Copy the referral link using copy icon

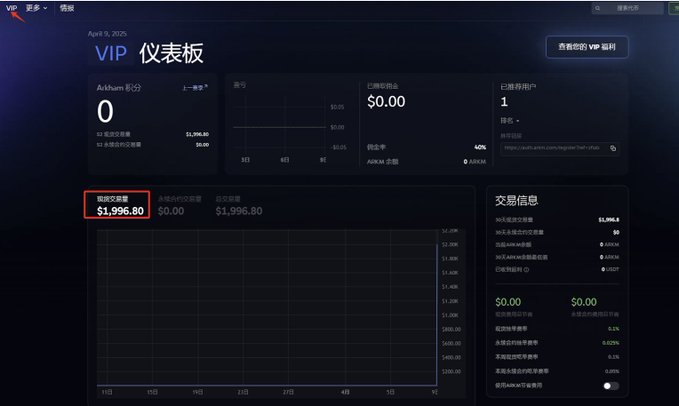point(613,148)
